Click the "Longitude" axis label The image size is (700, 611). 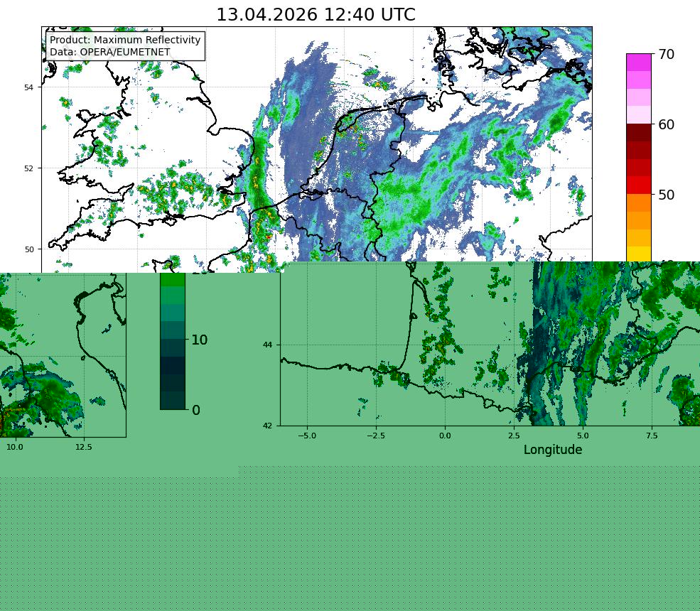tap(553, 450)
